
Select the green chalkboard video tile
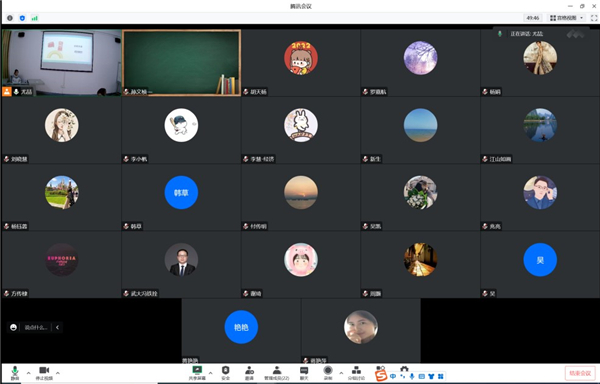pos(181,63)
